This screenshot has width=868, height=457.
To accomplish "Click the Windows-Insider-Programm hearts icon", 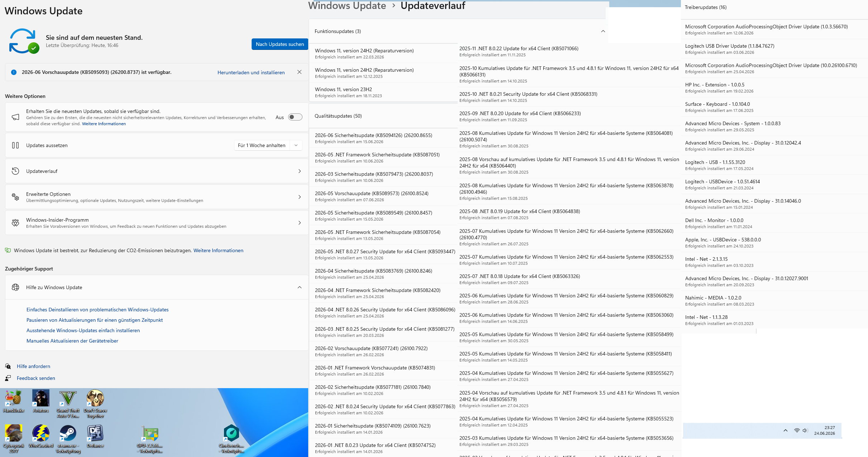I will tap(15, 223).
